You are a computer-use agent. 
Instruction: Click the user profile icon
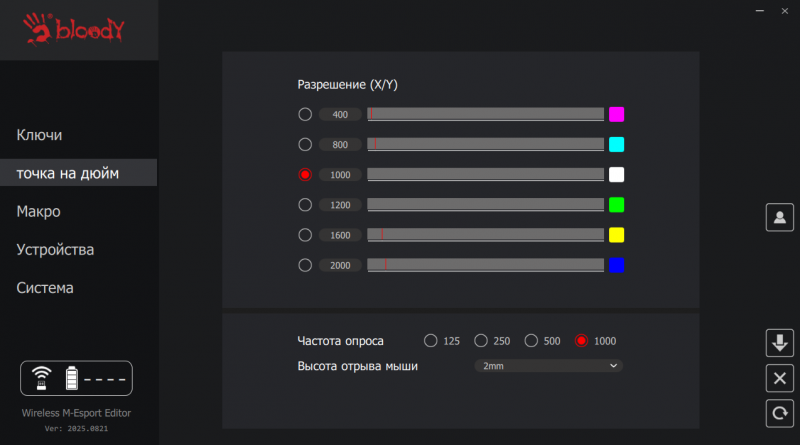(778, 217)
